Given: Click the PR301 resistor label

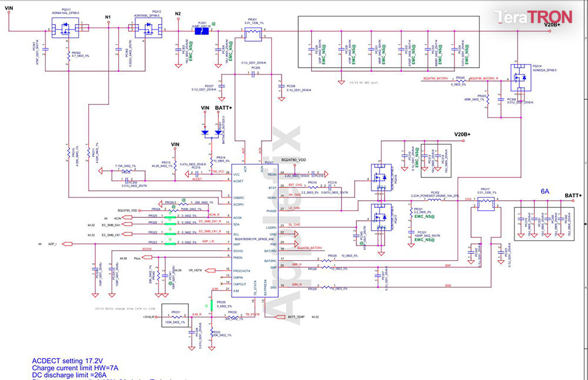Looking at the screenshot, I should coord(253,19).
